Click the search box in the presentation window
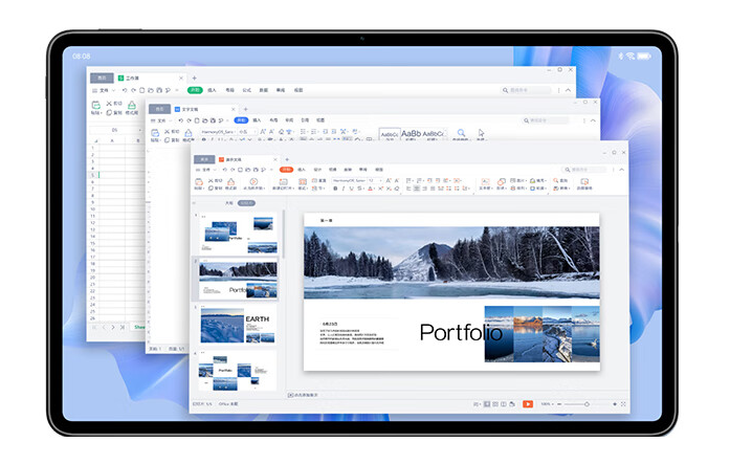The height and width of the screenshot is (464, 730). click(x=584, y=170)
